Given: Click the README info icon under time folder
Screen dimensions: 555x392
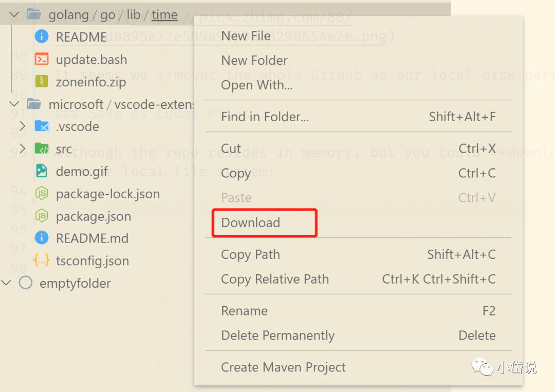Looking at the screenshot, I should (42, 36).
